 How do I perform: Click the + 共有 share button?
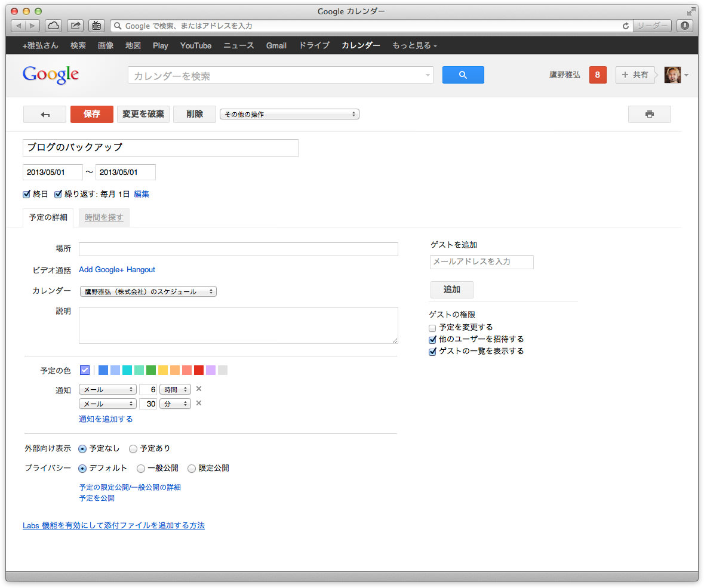click(x=635, y=75)
